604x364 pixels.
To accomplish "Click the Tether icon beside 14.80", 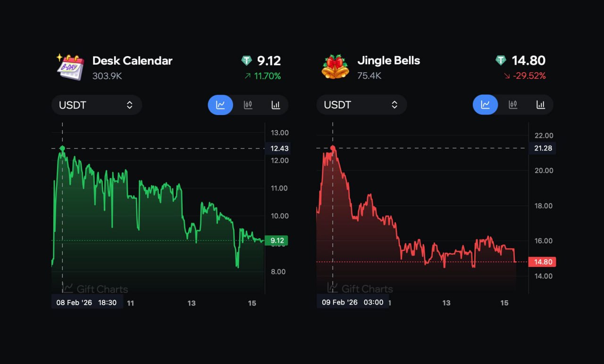I will click(501, 61).
